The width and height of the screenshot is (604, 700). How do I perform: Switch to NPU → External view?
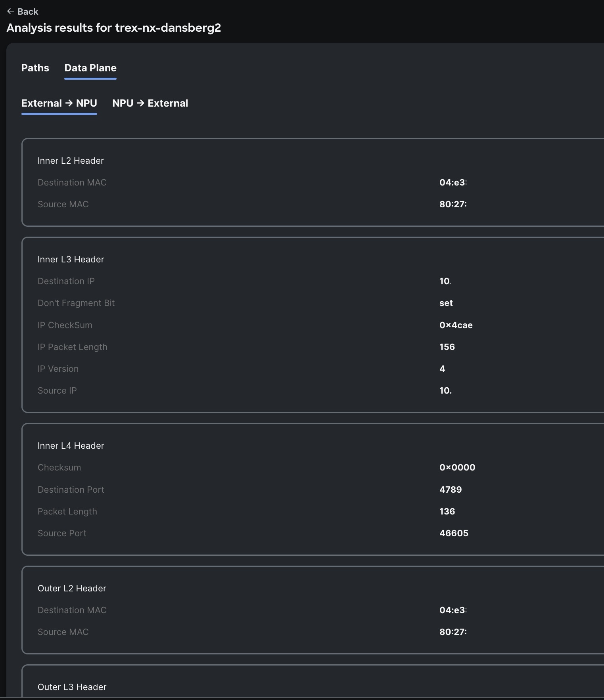(150, 103)
